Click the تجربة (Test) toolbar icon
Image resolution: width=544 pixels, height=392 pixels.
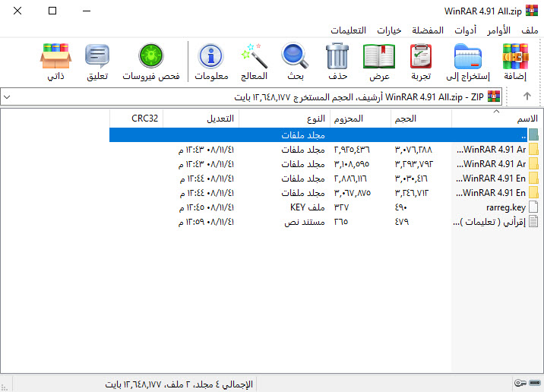click(x=421, y=57)
